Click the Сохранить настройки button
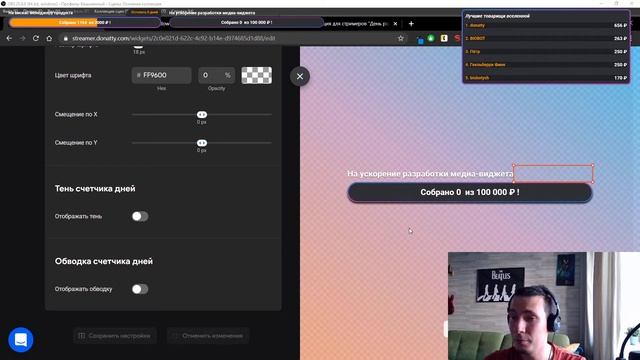This screenshot has width=640, height=360. point(115,336)
